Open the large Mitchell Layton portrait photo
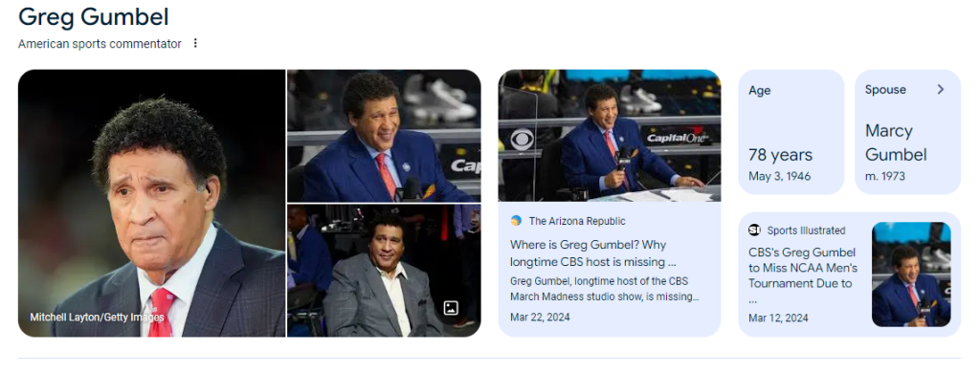Image resolution: width=980 pixels, height=374 pixels. (x=152, y=204)
